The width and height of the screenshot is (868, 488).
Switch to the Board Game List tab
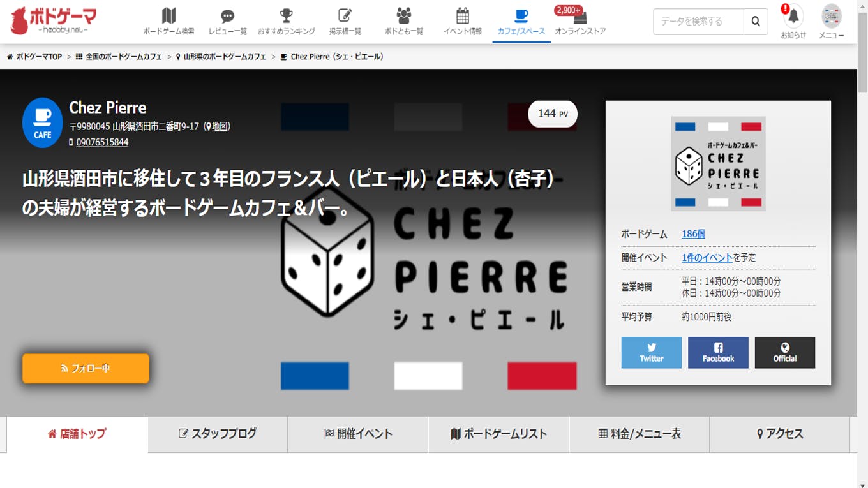(x=498, y=434)
